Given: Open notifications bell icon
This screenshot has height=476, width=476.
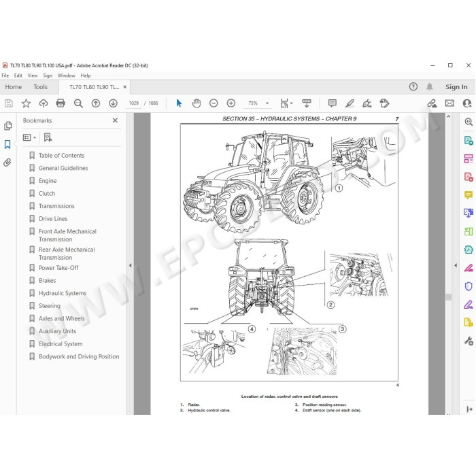Looking at the screenshot, I should coord(430,87).
